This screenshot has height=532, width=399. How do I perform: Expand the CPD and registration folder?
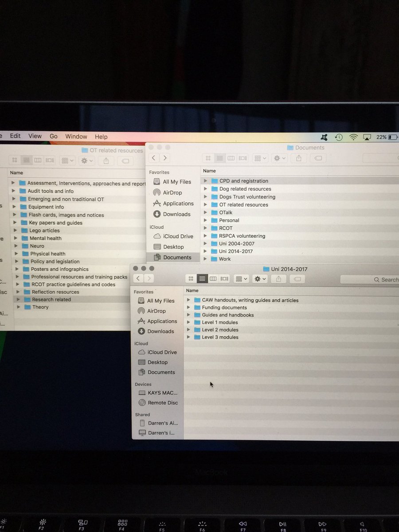coord(205,181)
